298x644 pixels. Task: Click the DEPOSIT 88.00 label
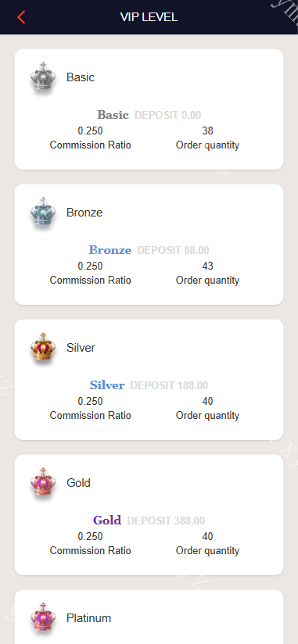pos(173,250)
